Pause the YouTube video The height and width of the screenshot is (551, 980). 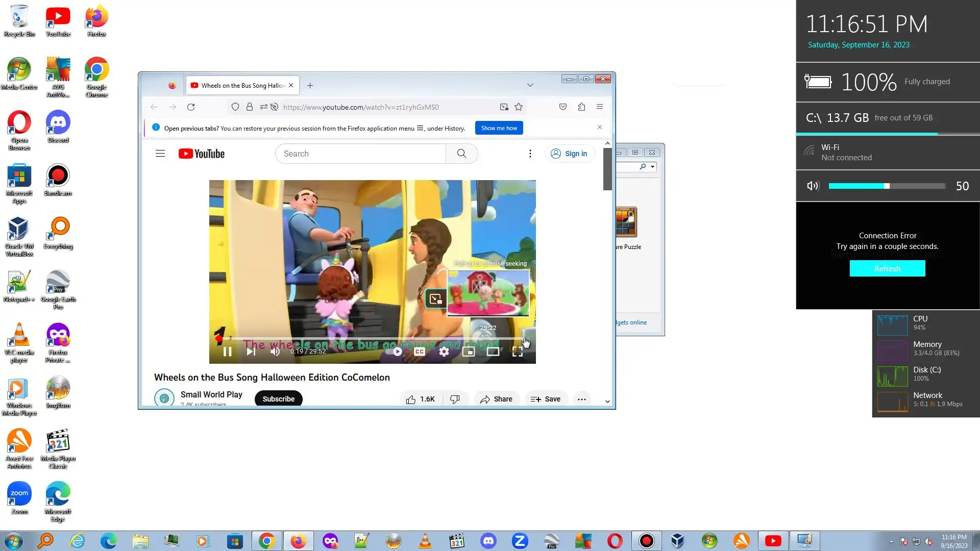tap(228, 352)
